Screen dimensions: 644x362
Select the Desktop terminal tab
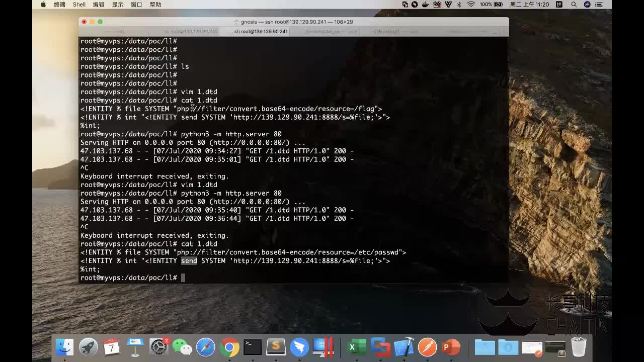[x=395, y=32]
